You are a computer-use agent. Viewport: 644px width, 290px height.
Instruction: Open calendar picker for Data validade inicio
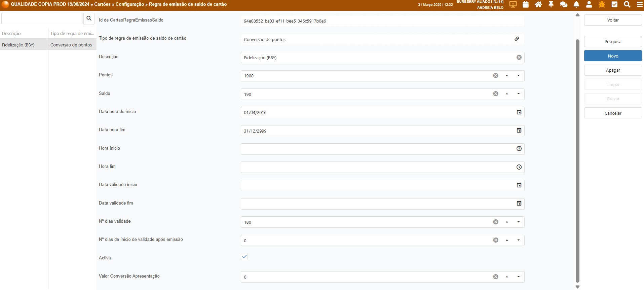pos(519,185)
